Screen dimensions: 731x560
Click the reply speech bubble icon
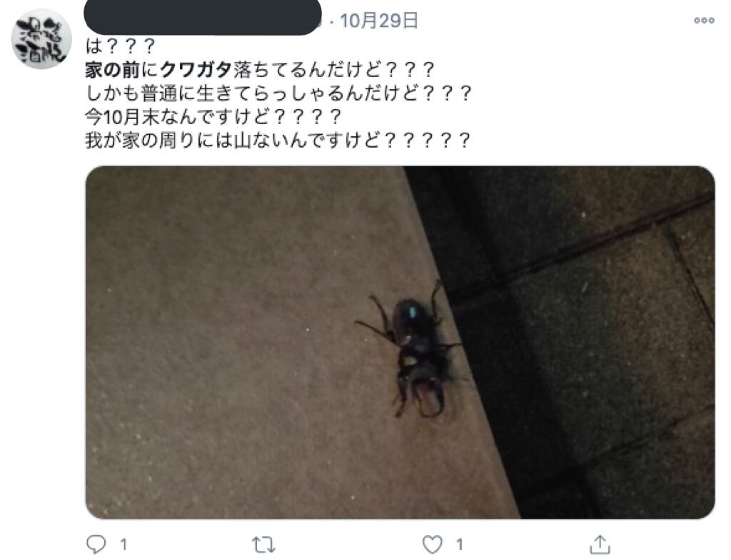(x=96, y=544)
